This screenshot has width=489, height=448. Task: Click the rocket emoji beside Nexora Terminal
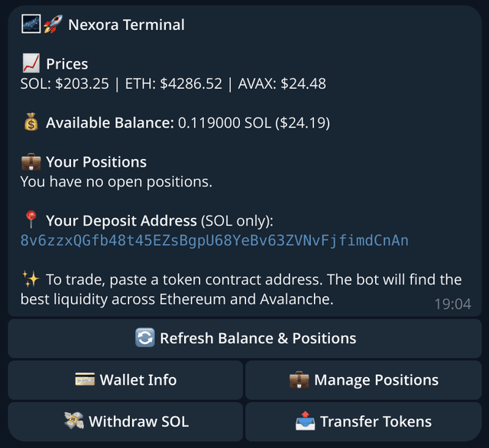(x=53, y=24)
